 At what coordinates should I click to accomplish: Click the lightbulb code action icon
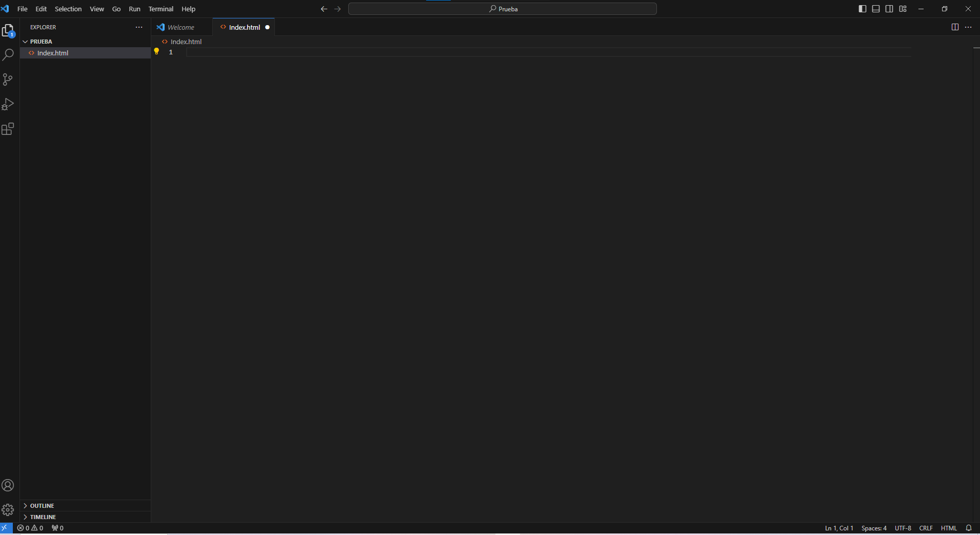157,51
